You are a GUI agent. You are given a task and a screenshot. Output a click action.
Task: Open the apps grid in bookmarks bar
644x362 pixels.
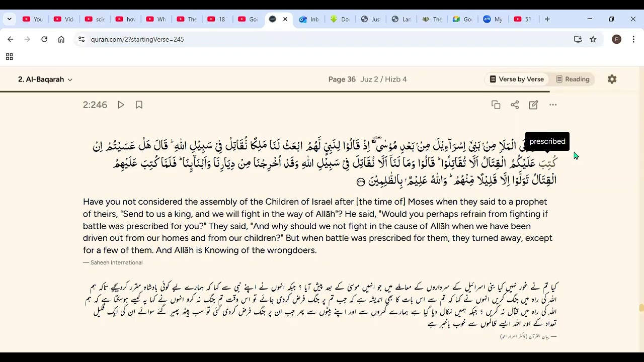(9, 57)
